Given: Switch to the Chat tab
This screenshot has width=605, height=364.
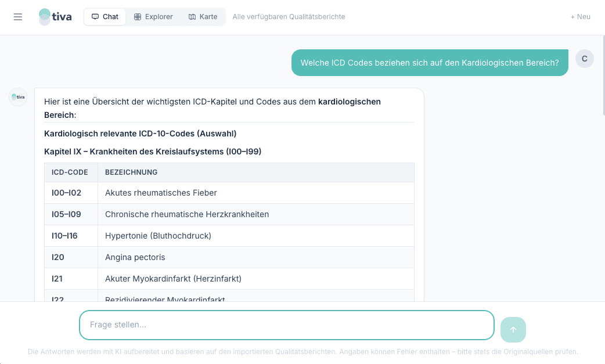Looking at the screenshot, I should (105, 17).
